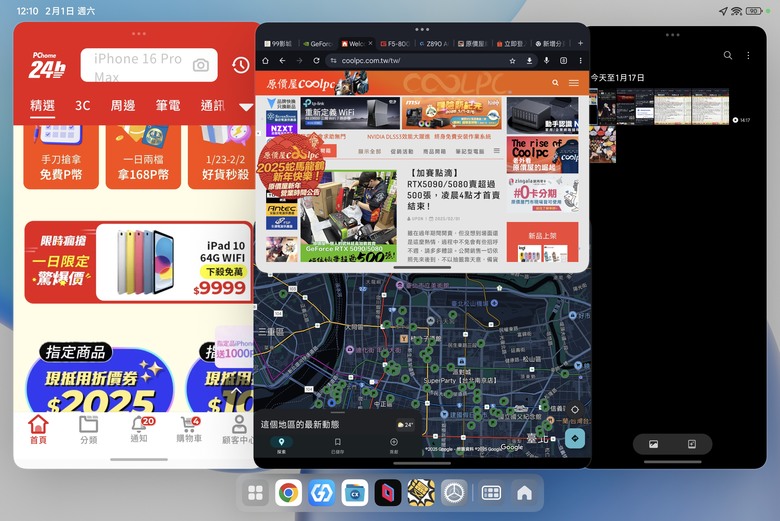Tap 一日兩檔 拿168P幣 promo card
Screen dimensions: 780x521
click(x=143, y=157)
